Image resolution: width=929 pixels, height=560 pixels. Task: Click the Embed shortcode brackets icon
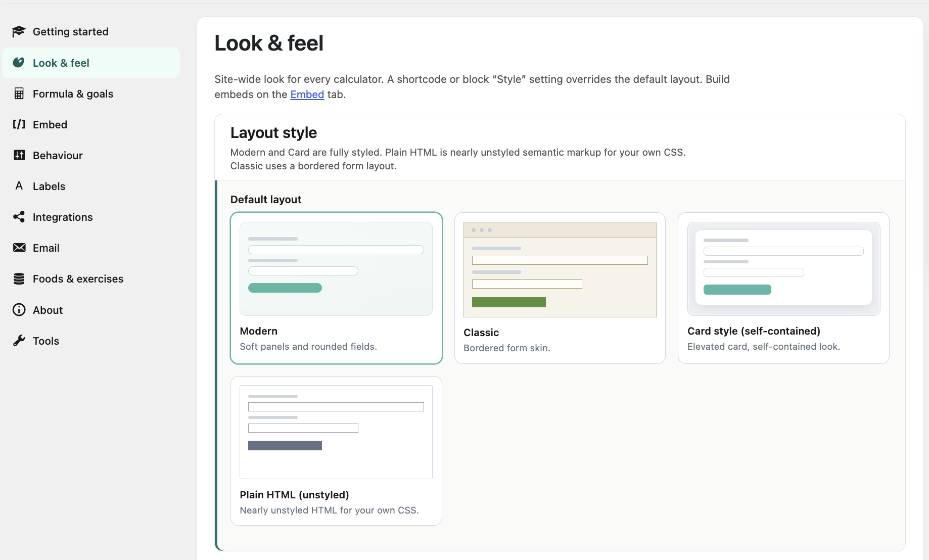19,124
